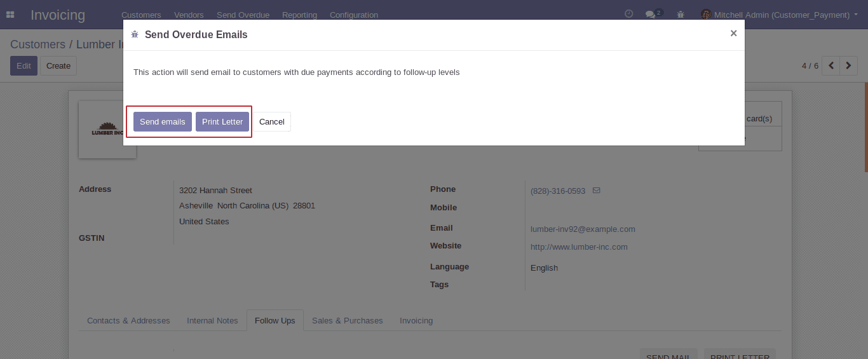The image size is (868, 359).
Task: Switch to the Invoicing tab
Action: click(416, 320)
